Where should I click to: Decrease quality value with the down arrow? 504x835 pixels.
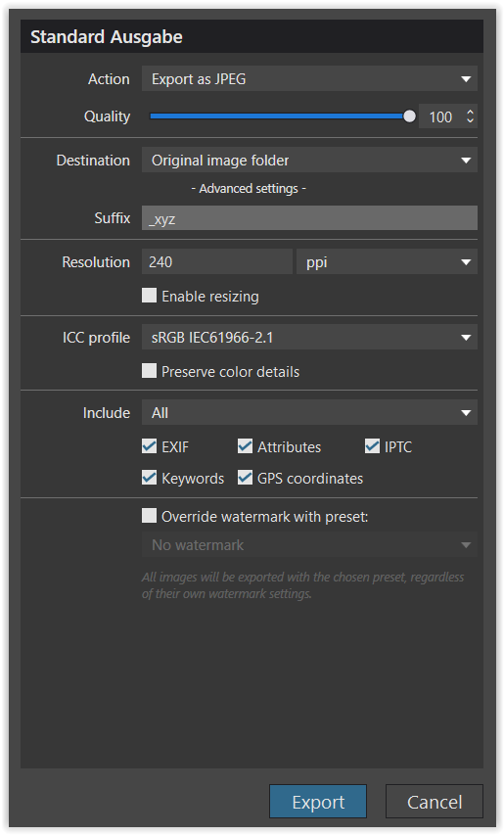click(x=470, y=120)
